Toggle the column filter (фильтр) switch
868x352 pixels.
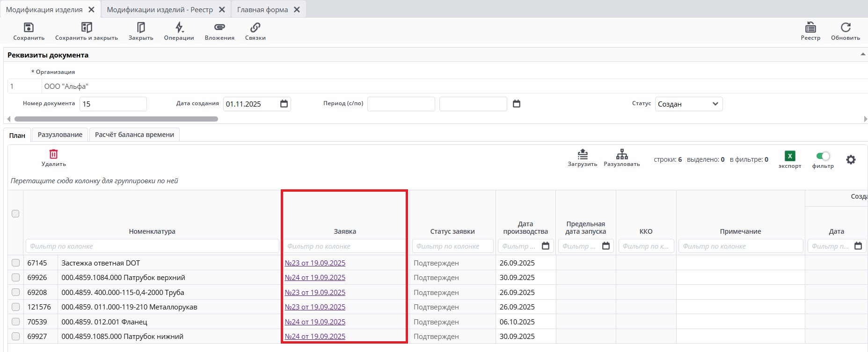tap(823, 156)
